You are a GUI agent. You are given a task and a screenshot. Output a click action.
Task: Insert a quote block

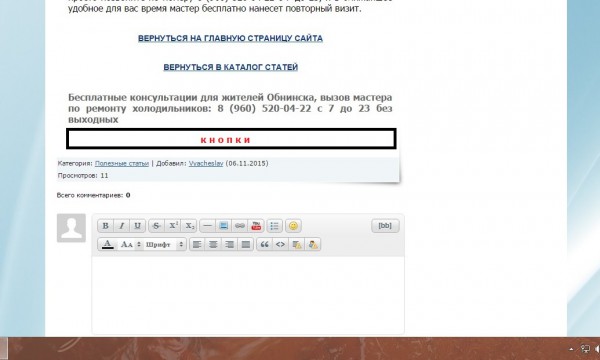point(264,244)
